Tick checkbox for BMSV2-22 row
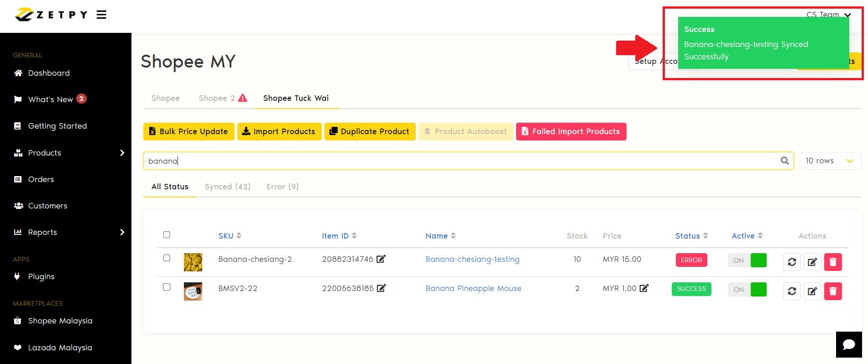The width and height of the screenshot is (868, 364). pyautogui.click(x=167, y=287)
